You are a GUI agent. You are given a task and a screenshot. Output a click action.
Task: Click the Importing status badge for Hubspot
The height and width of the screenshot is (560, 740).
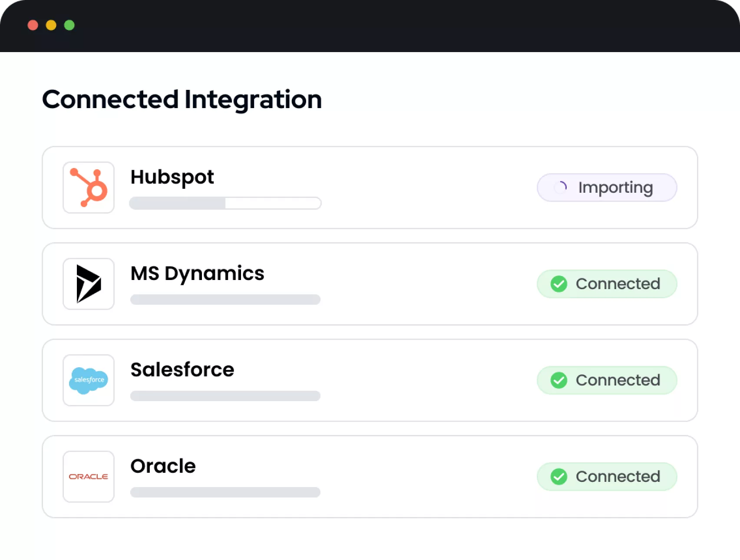tap(607, 188)
